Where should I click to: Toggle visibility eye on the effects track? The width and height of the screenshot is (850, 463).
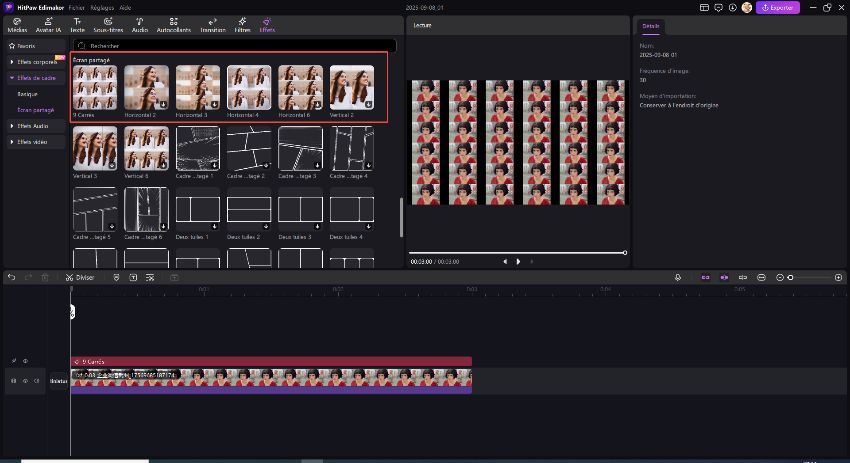(25, 361)
